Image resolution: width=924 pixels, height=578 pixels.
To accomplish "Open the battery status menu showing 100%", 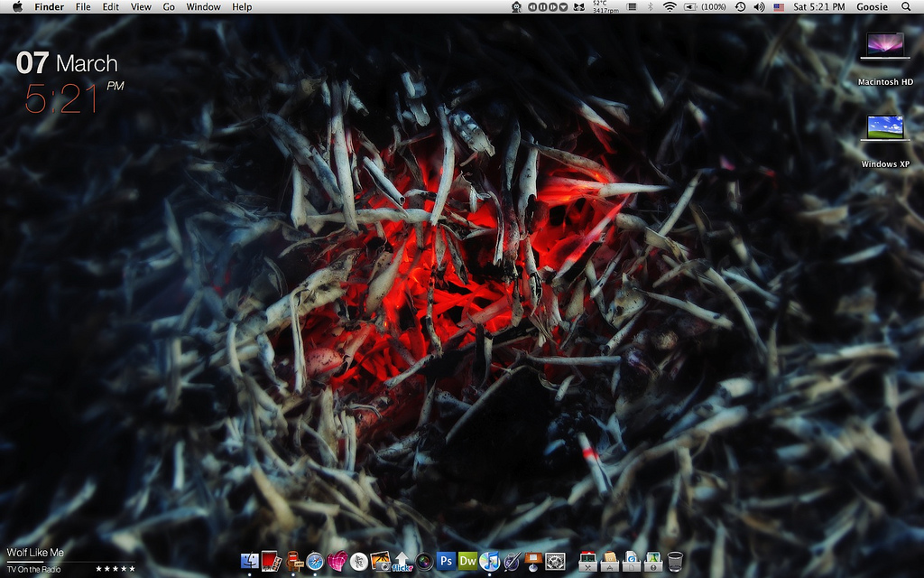I will (705, 6).
